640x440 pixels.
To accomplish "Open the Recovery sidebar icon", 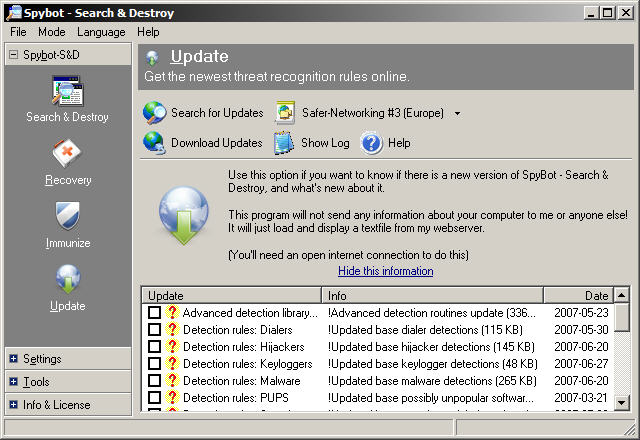I will tap(67, 153).
